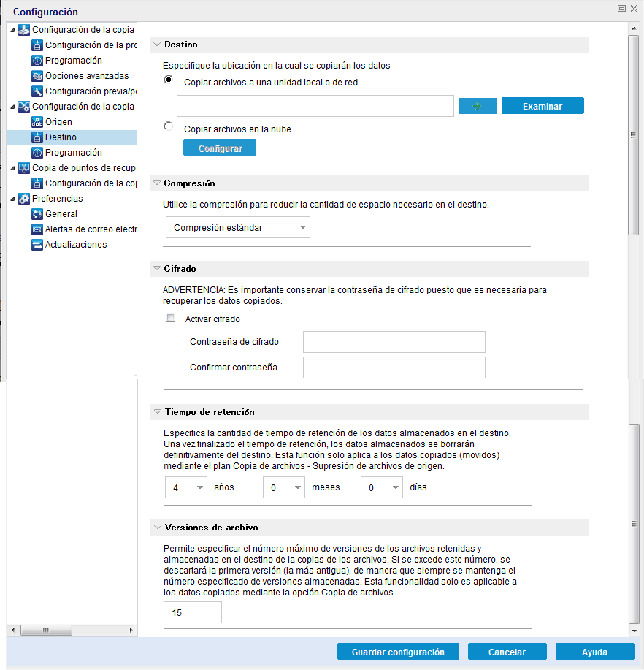
Task: Click the Configuración de la pro tree icon
Action: tap(37, 45)
